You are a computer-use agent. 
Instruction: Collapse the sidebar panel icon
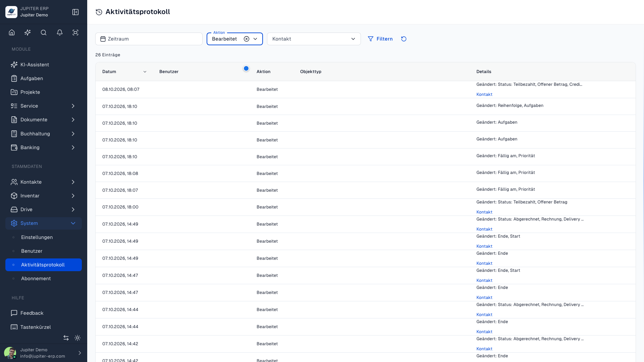click(75, 12)
